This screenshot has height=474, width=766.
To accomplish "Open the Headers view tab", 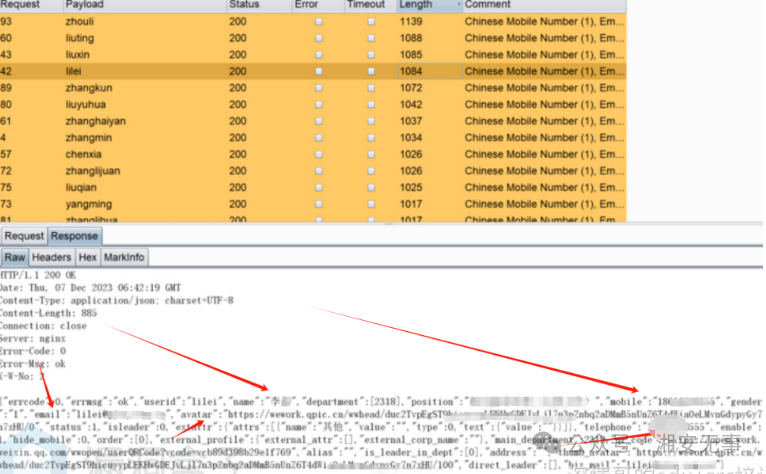I will tap(51, 257).
